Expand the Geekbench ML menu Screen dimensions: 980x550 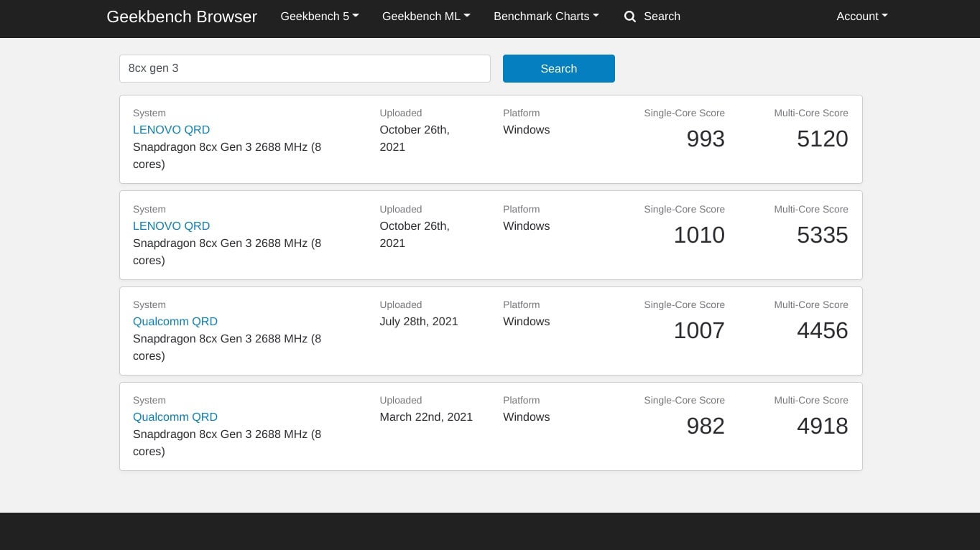(425, 17)
